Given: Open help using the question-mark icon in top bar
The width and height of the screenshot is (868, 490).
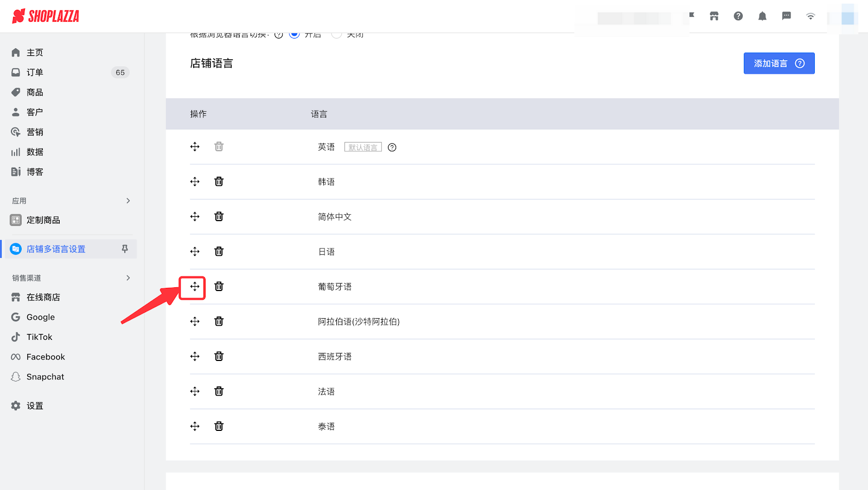Looking at the screenshot, I should [738, 16].
